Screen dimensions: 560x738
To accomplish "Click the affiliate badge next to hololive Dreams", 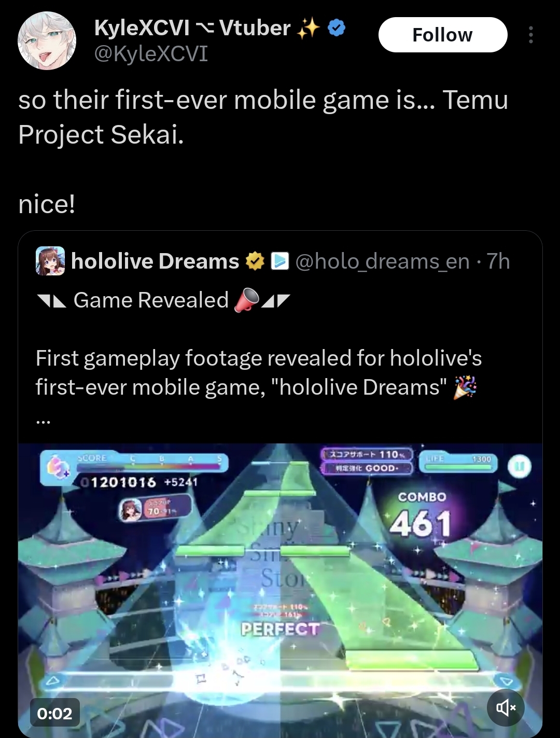I will (280, 261).
